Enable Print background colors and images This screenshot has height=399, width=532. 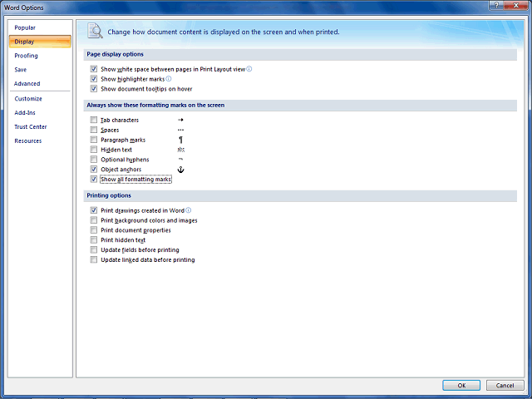(x=94, y=220)
